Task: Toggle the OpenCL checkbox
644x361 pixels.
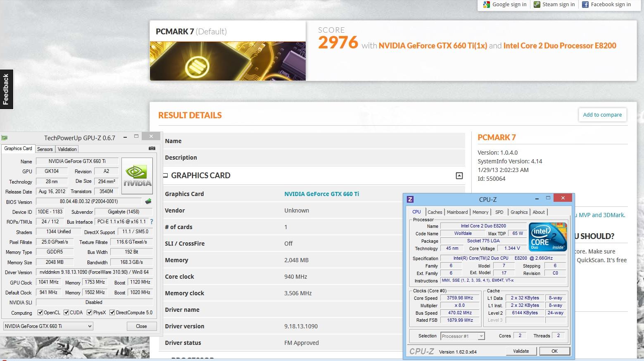Action: coord(40,313)
